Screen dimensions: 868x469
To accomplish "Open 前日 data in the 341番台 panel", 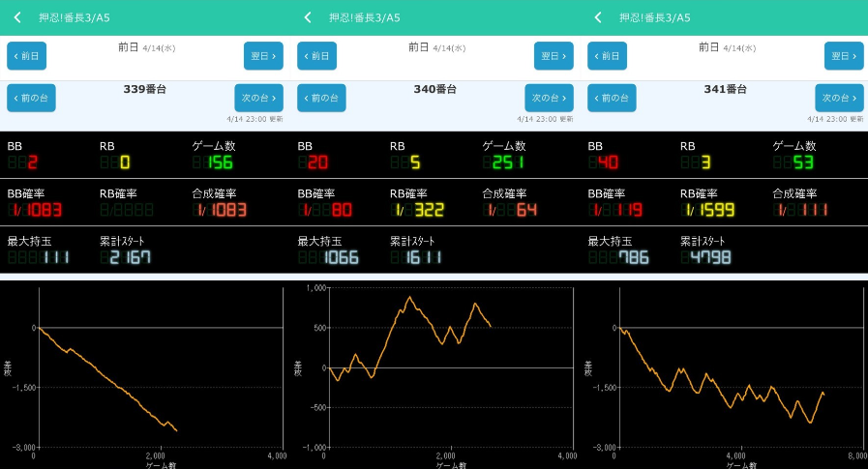I will [x=607, y=56].
